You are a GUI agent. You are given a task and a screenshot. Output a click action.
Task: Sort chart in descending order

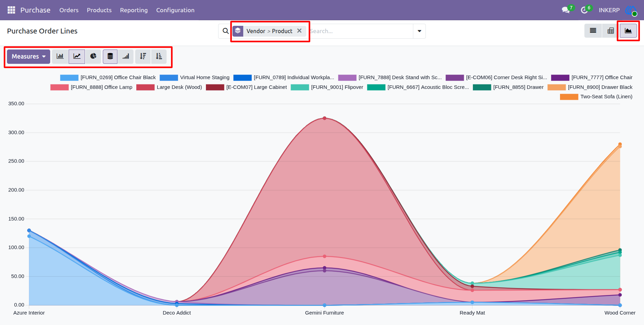coord(143,56)
